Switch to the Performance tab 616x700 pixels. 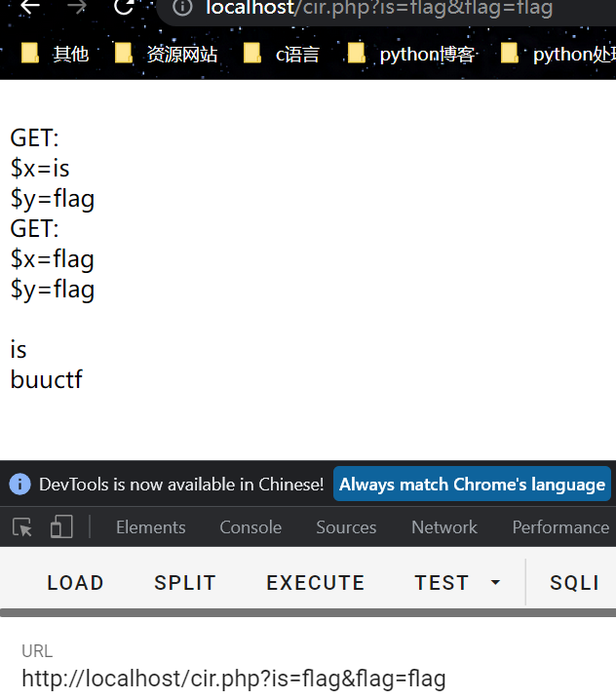click(560, 527)
